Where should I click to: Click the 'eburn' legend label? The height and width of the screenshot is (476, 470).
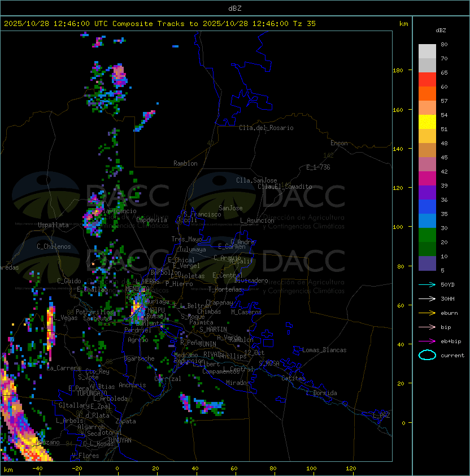449,313
